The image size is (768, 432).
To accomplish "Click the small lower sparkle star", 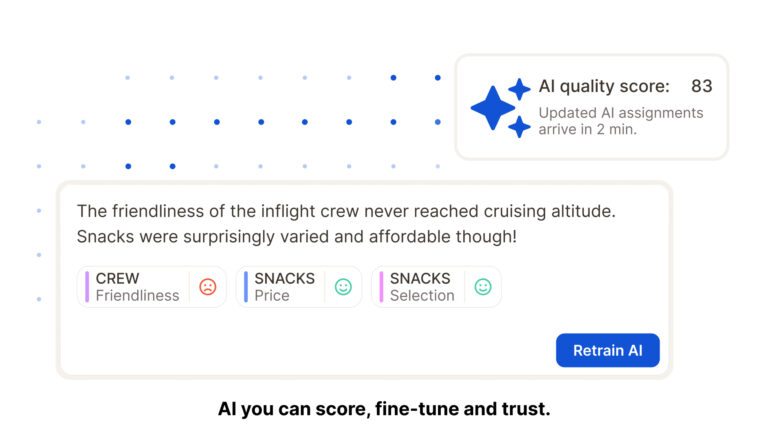I will (519, 127).
